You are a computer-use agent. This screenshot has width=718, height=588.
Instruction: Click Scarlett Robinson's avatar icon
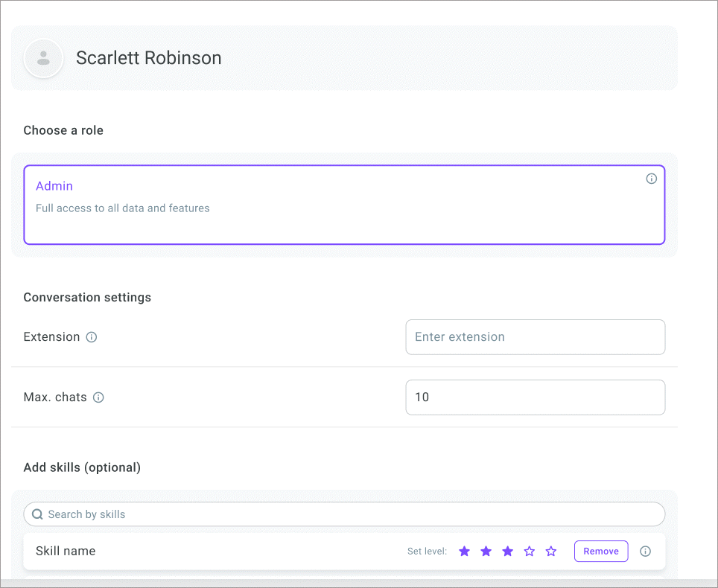point(43,58)
